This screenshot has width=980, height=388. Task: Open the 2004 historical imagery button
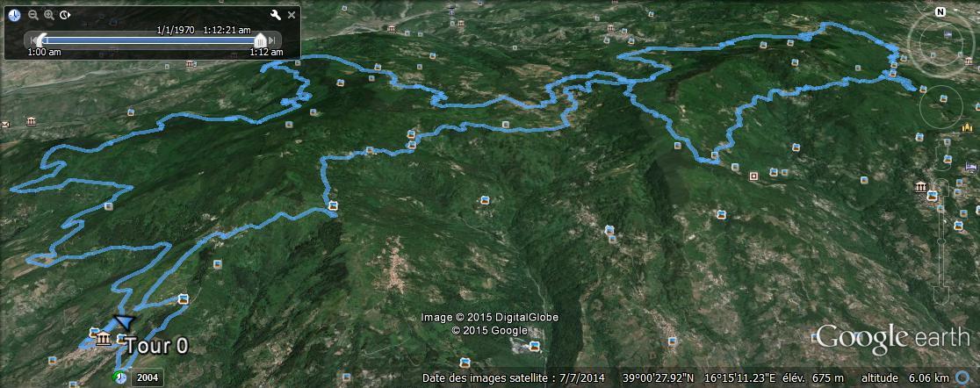(x=148, y=377)
